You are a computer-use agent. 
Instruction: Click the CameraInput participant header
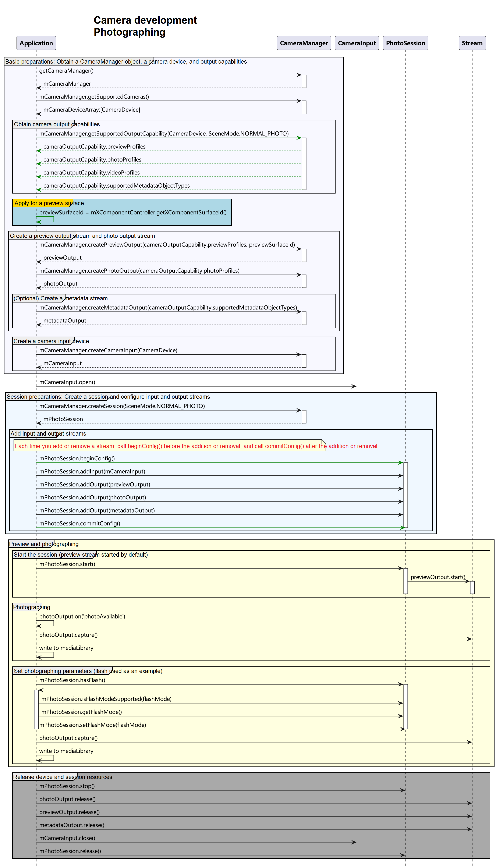click(357, 43)
